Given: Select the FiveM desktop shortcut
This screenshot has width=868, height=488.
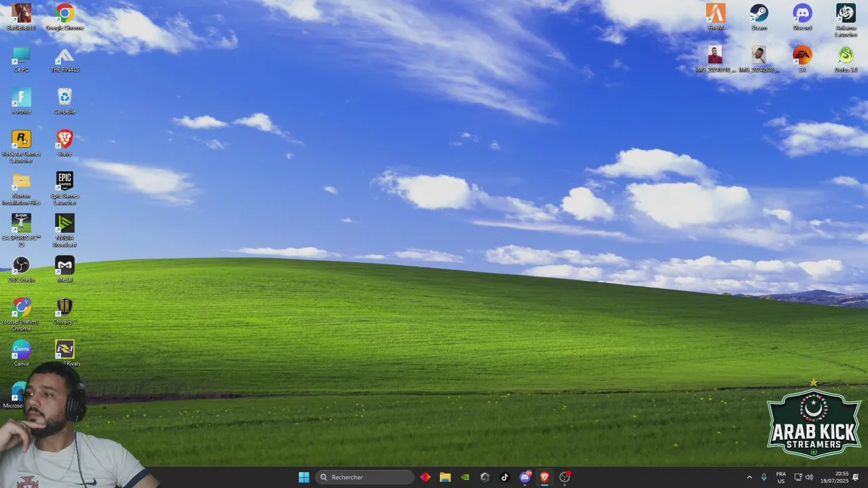Looking at the screenshot, I should tap(715, 17).
